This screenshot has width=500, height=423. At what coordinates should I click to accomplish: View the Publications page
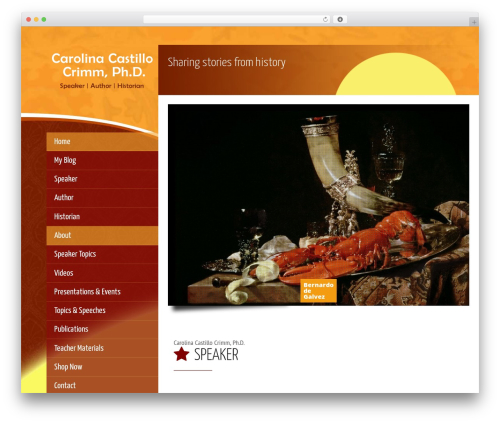point(102,329)
